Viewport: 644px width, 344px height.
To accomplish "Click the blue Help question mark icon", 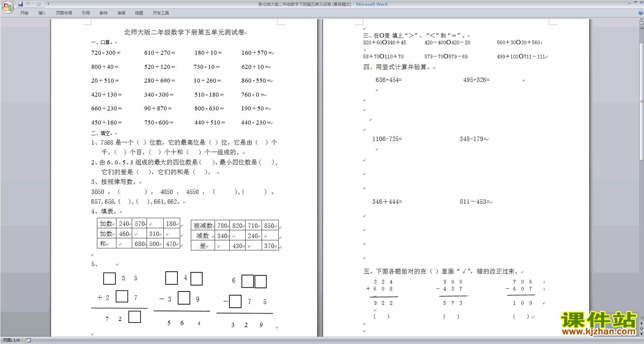I will (641, 13).
